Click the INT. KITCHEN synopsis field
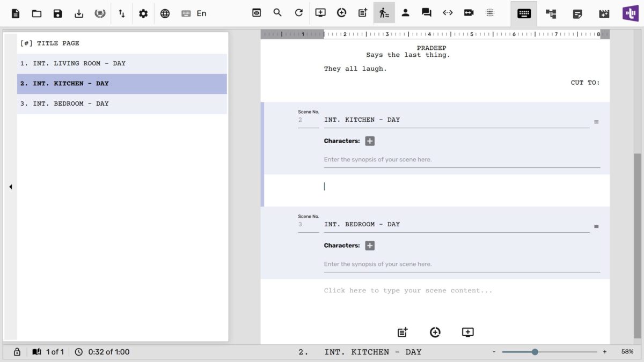This screenshot has width=644, height=362. click(462, 160)
